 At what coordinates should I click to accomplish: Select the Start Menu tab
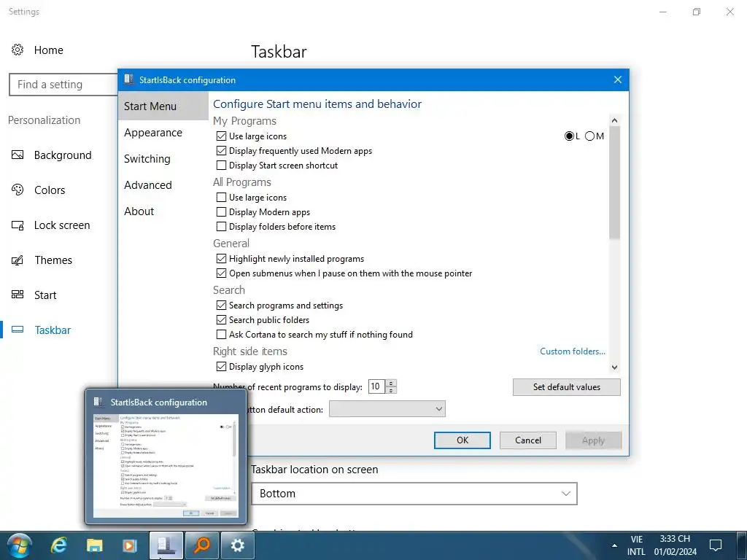click(x=163, y=106)
